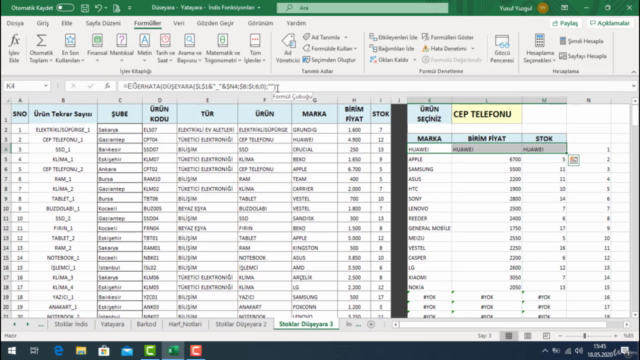Switch to Yatayara sheet tab

(112, 324)
